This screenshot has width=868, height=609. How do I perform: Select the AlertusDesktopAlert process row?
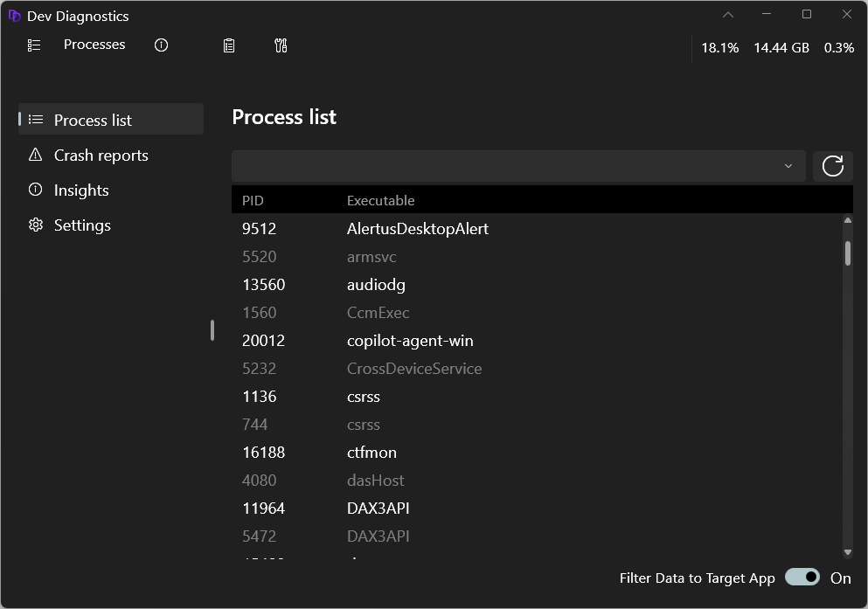pos(537,228)
